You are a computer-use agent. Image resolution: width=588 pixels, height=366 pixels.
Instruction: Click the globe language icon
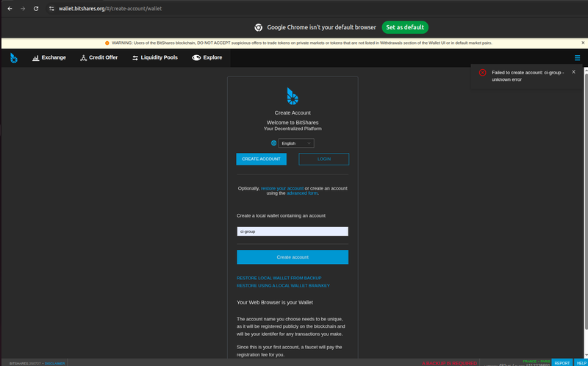[x=273, y=143]
